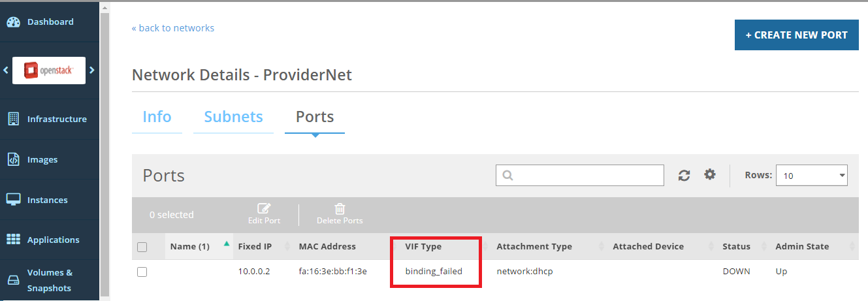
Task: Click the Volumes & Snapshots drive icon
Action: pos(13,280)
